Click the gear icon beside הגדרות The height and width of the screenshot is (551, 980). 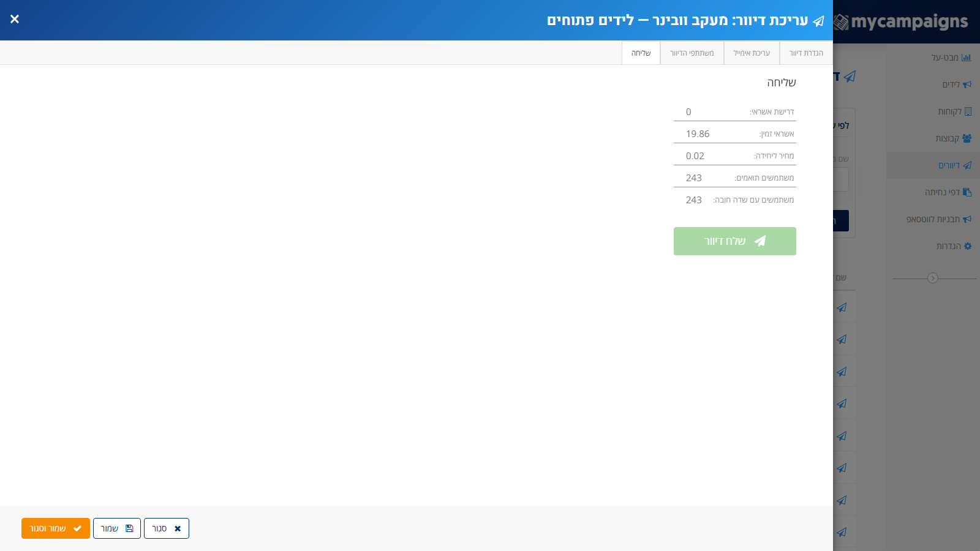click(x=968, y=246)
